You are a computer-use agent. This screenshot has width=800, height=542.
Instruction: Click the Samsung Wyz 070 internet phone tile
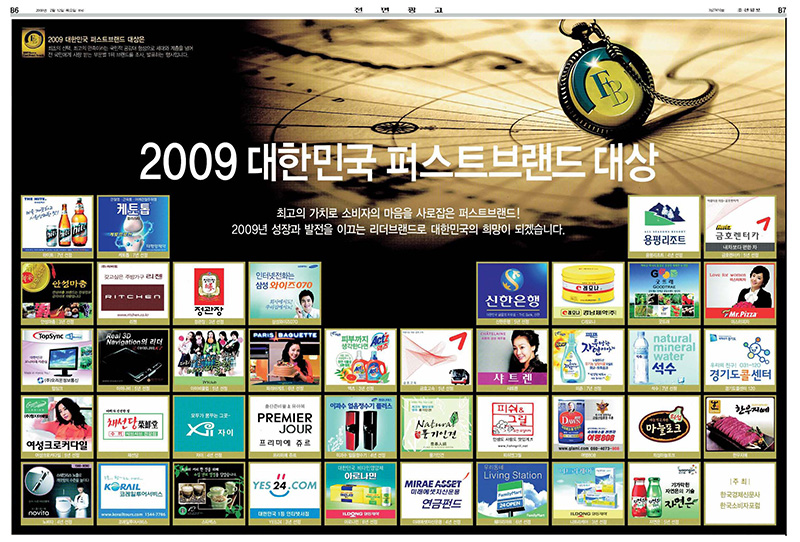point(286,289)
